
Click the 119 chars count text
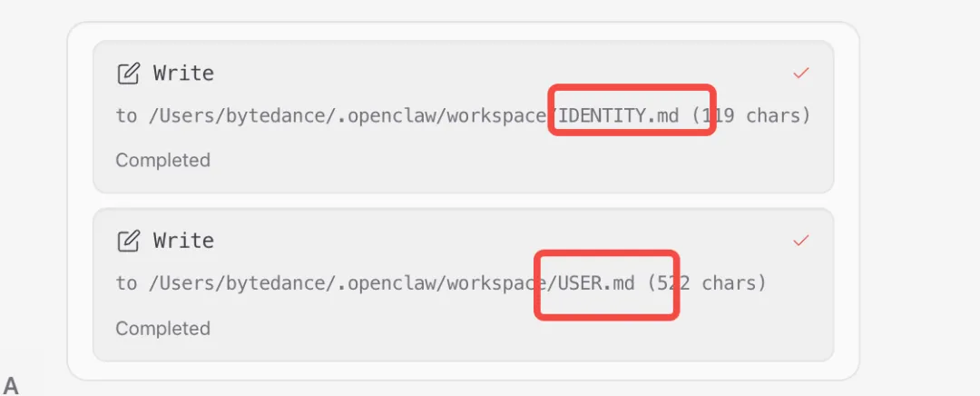click(752, 115)
